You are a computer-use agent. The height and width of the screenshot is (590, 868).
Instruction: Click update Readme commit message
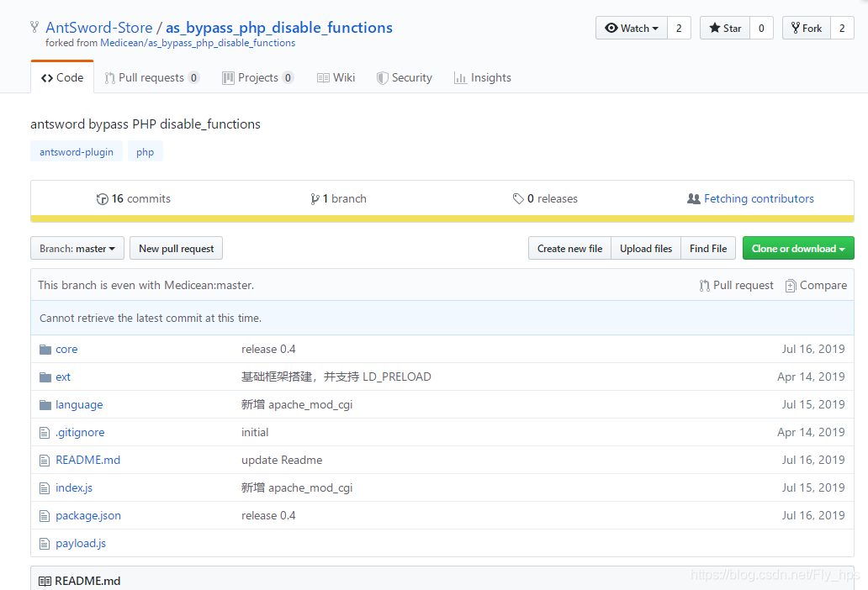coord(282,460)
